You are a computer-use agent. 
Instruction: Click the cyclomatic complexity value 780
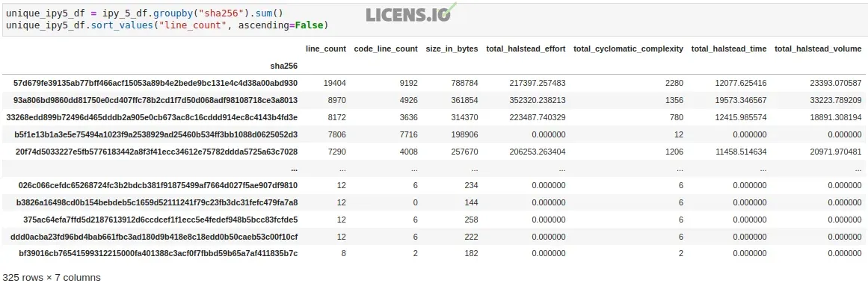tap(677, 117)
